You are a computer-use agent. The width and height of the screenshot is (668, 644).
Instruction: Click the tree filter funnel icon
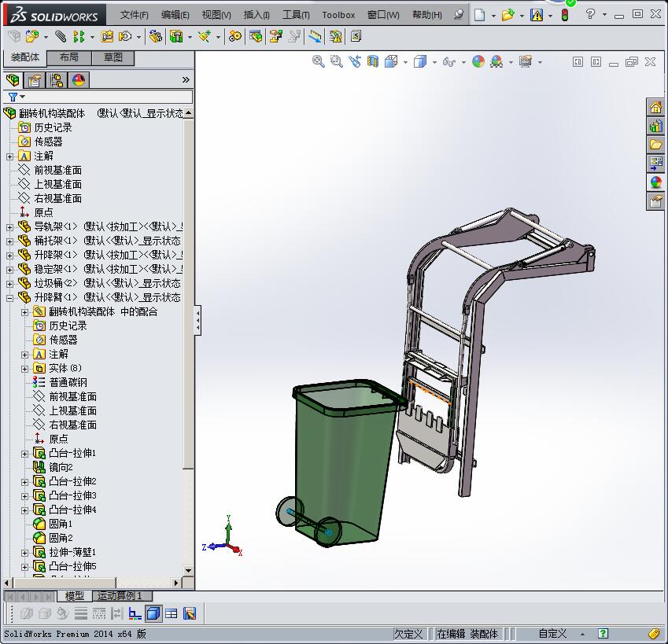coord(13,97)
